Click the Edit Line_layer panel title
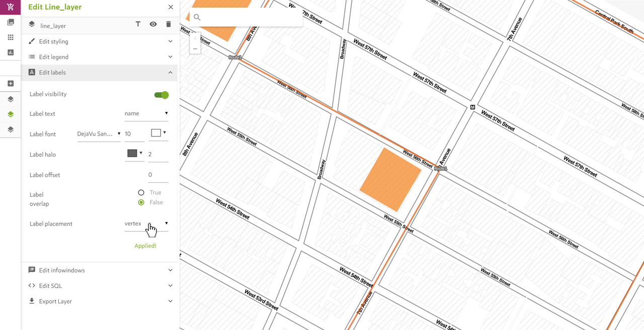The height and width of the screenshot is (330, 644). coord(55,7)
